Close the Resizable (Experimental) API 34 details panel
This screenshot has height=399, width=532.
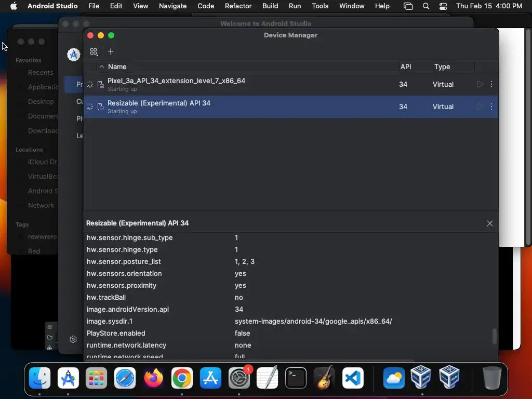(x=489, y=223)
